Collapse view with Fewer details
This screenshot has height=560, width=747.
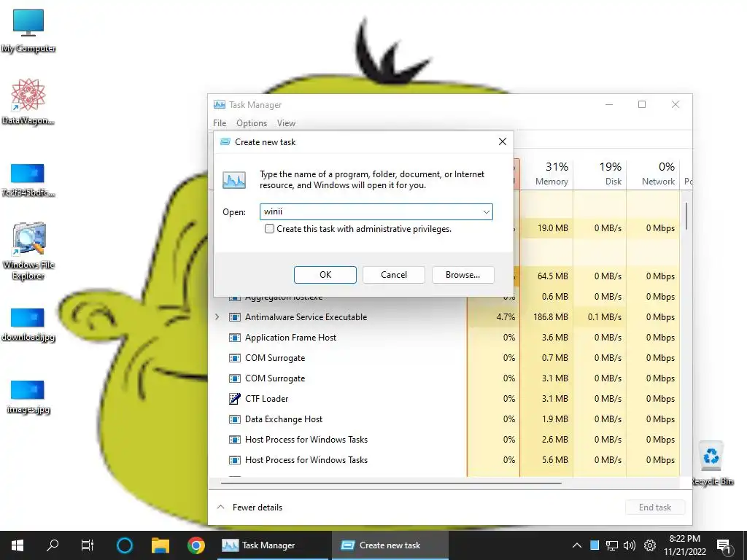click(249, 507)
